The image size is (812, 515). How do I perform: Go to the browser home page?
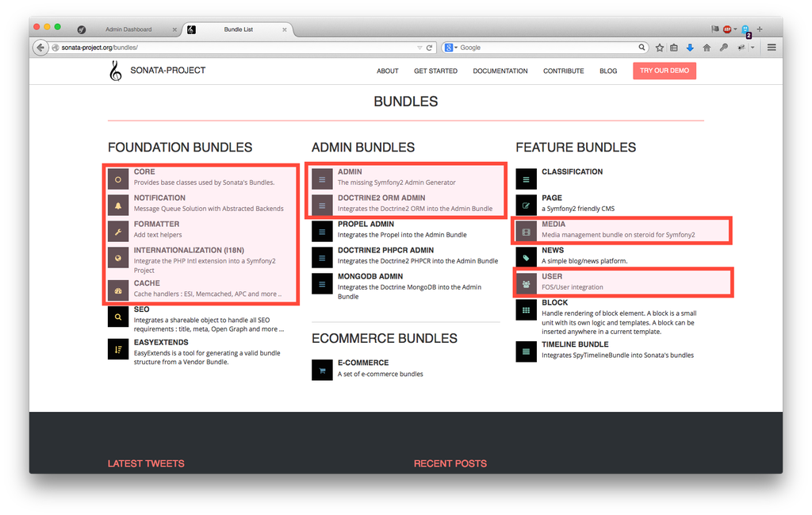(707, 48)
